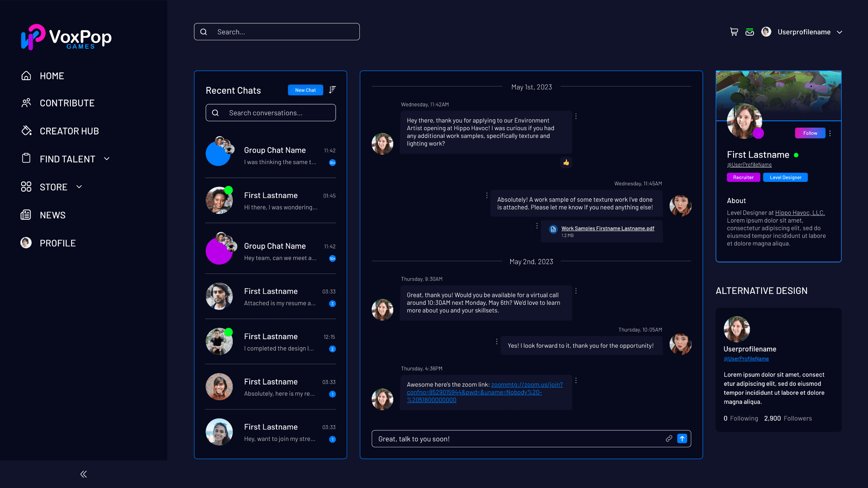Go to HOME in the sidebar
The width and height of the screenshot is (868, 488).
tap(52, 76)
